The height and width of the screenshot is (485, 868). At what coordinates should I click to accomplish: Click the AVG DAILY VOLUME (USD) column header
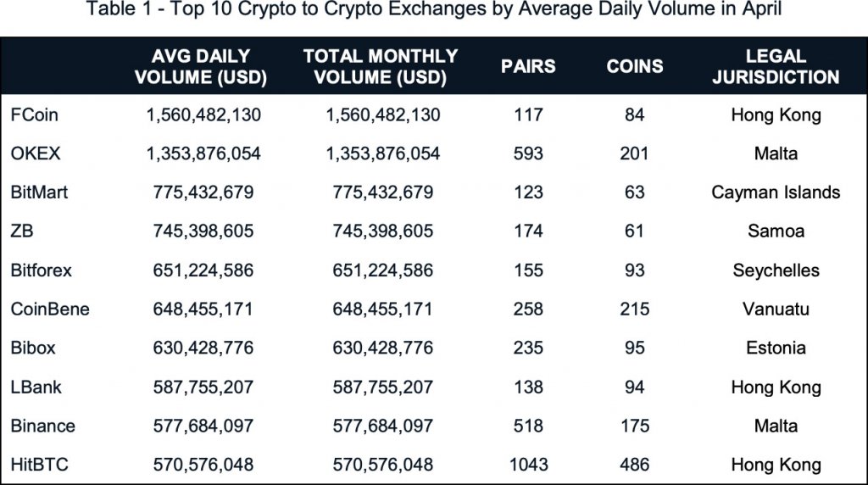tap(203, 67)
